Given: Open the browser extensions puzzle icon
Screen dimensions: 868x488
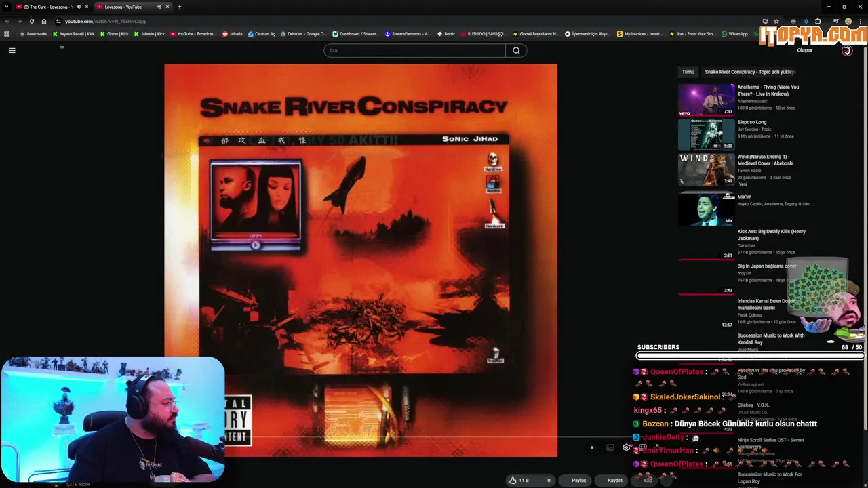Looking at the screenshot, I should point(818,21).
